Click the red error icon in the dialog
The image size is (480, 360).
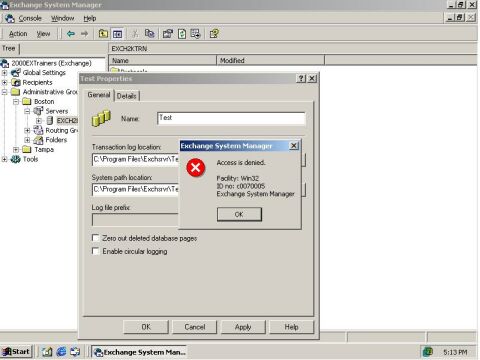pos(196,168)
